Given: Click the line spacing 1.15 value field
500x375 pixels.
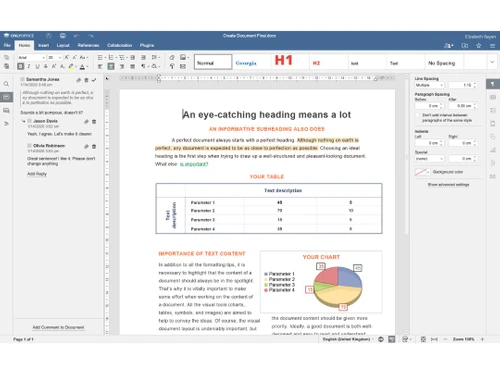Looking at the screenshot, I should tap(463, 85).
